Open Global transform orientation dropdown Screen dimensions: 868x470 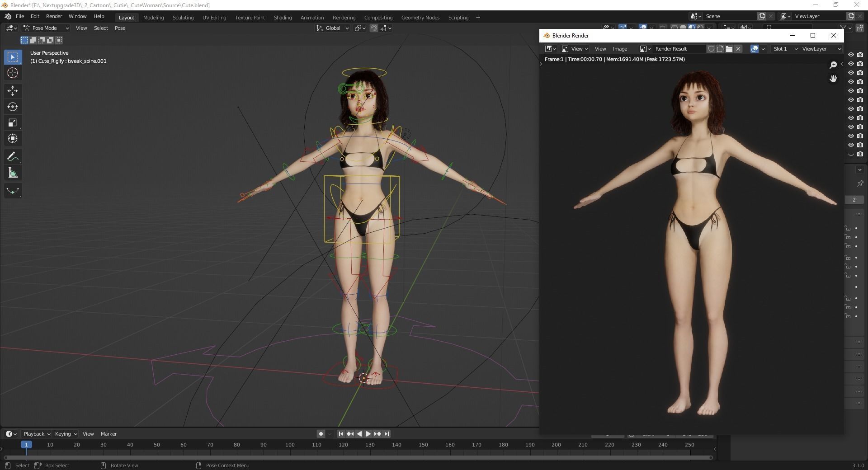point(332,28)
